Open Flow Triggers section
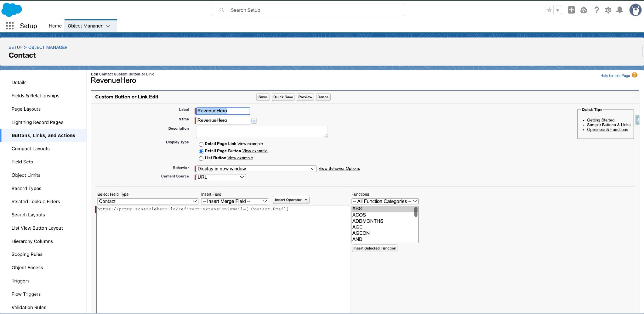The height and width of the screenshot is (314, 644). coord(26,294)
